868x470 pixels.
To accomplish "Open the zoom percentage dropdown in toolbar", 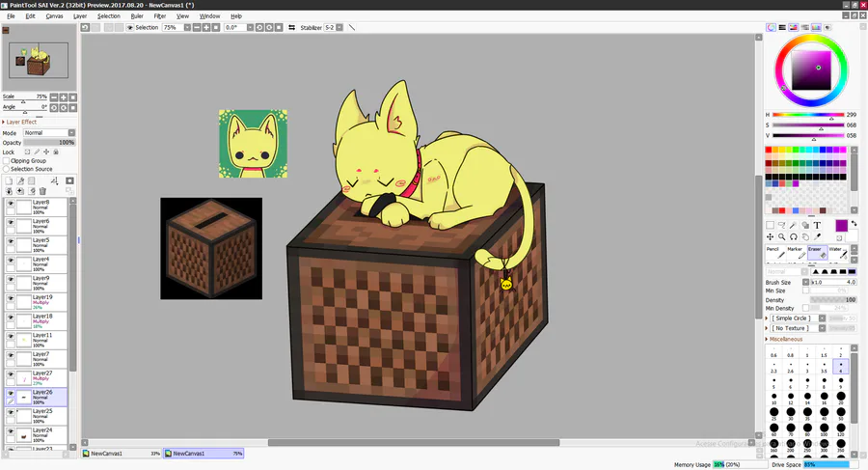I will coord(187,27).
